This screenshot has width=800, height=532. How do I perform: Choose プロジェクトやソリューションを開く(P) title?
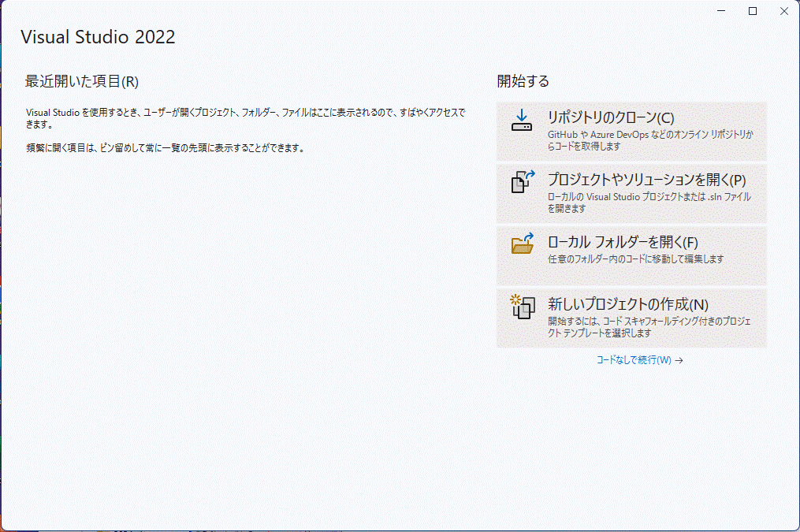(x=646, y=180)
